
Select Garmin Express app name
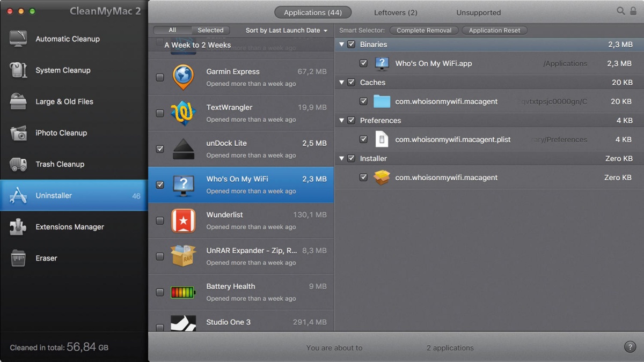[233, 71]
